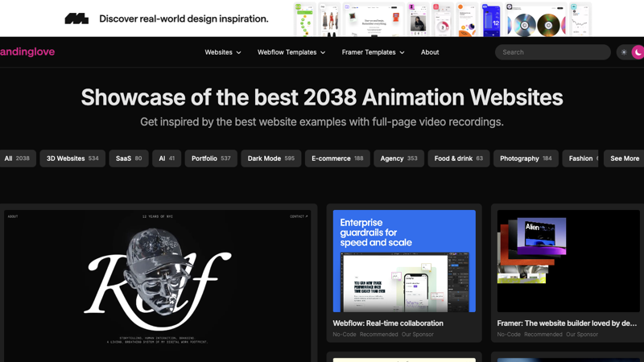Click the blue phone screen preview in banner
Screen dimensions: 644x362
[x=492, y=20]
